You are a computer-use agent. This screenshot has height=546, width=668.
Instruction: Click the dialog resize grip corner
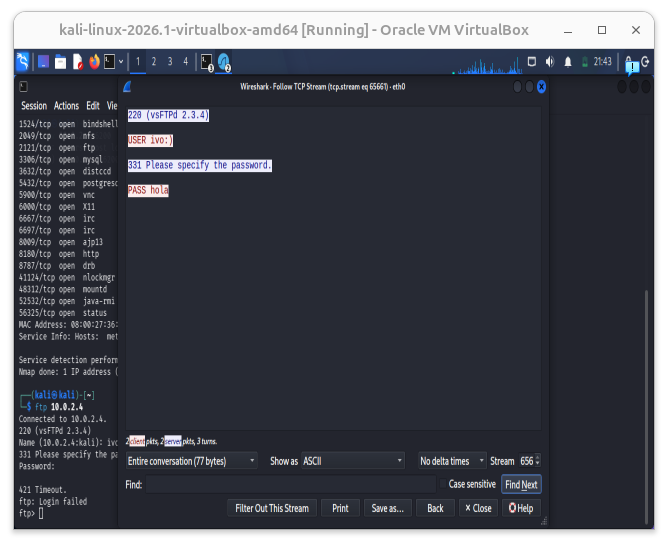(544, 521)
